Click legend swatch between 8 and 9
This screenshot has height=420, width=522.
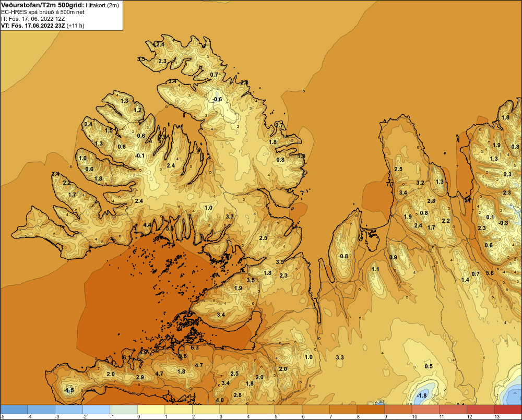[371, 409]
